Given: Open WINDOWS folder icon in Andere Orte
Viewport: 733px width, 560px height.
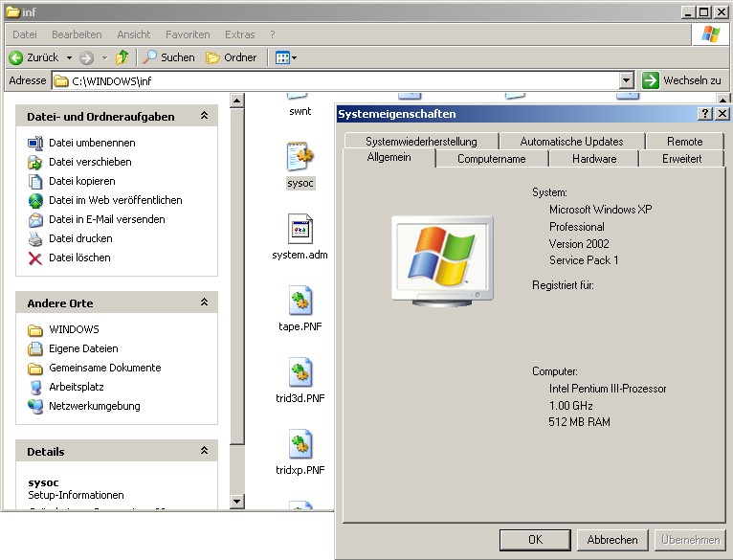Looking at the screenshot, I should tap(35, 330).
